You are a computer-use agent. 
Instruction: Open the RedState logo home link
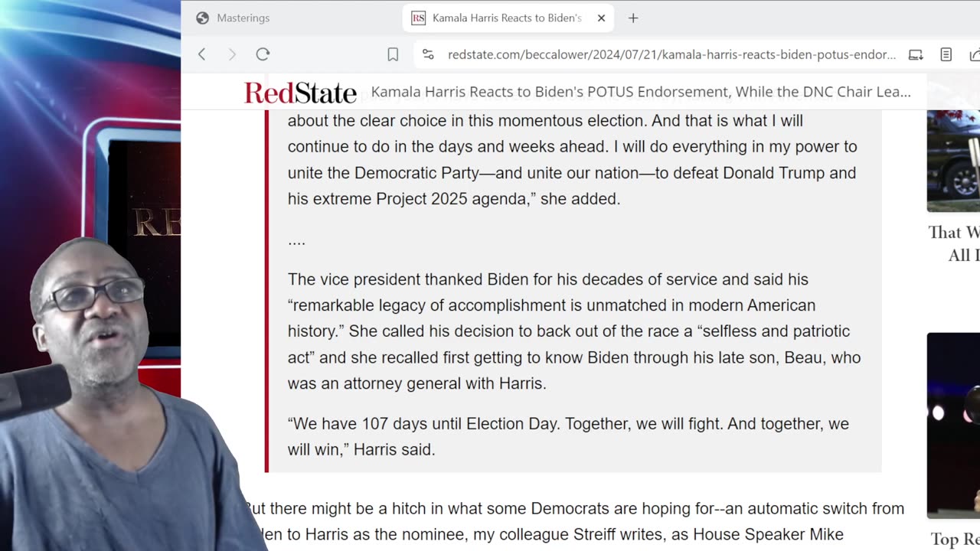pos(300,93)
